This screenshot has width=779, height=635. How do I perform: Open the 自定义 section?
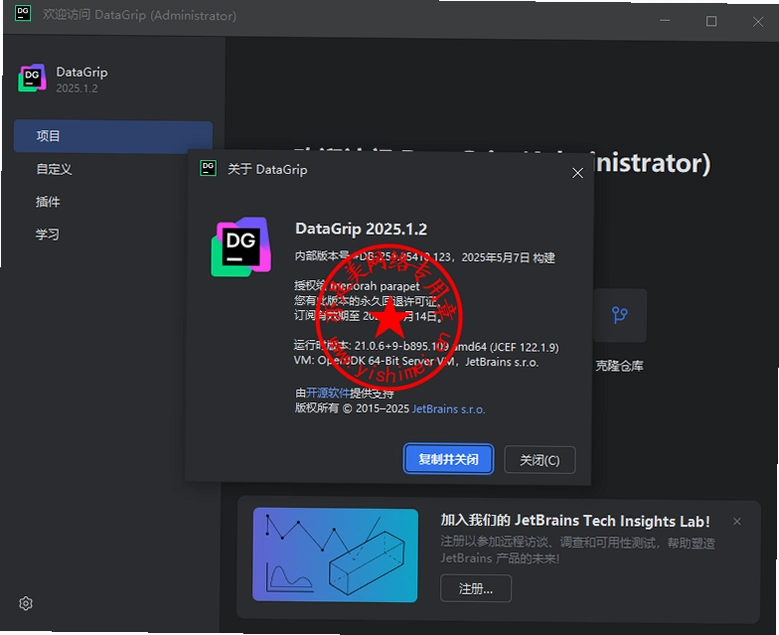point(54,169)
